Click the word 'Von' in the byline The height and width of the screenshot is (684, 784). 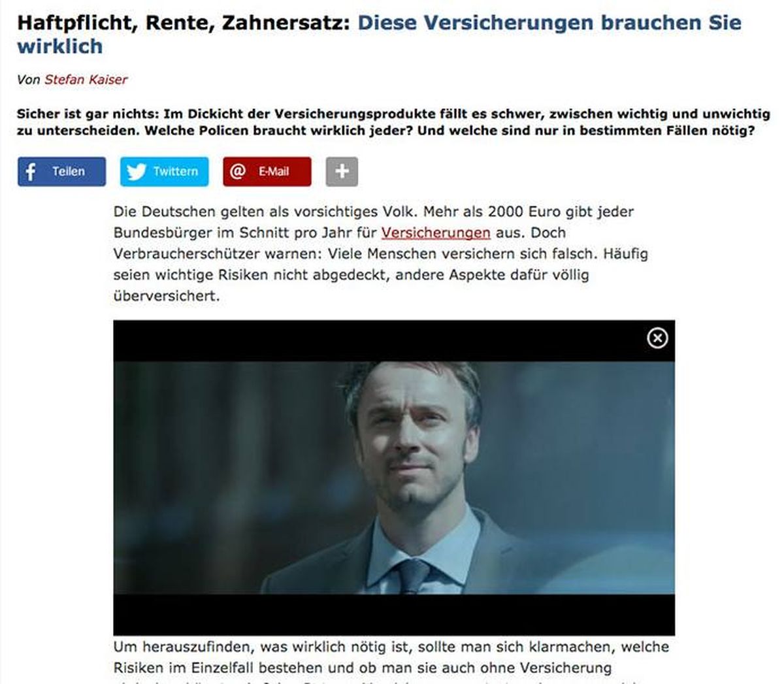pyautogui.click(x=29, y=80)
